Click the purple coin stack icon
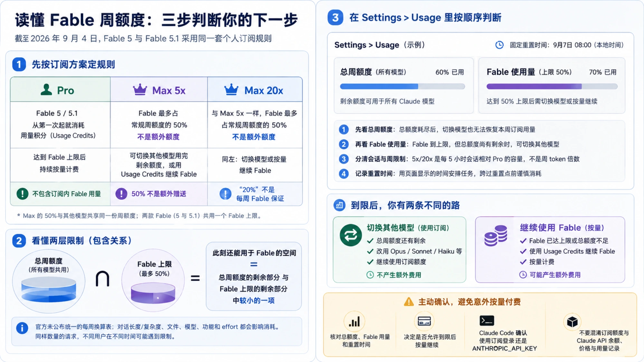This screenshot has height=362, width=644. point(496,236)
